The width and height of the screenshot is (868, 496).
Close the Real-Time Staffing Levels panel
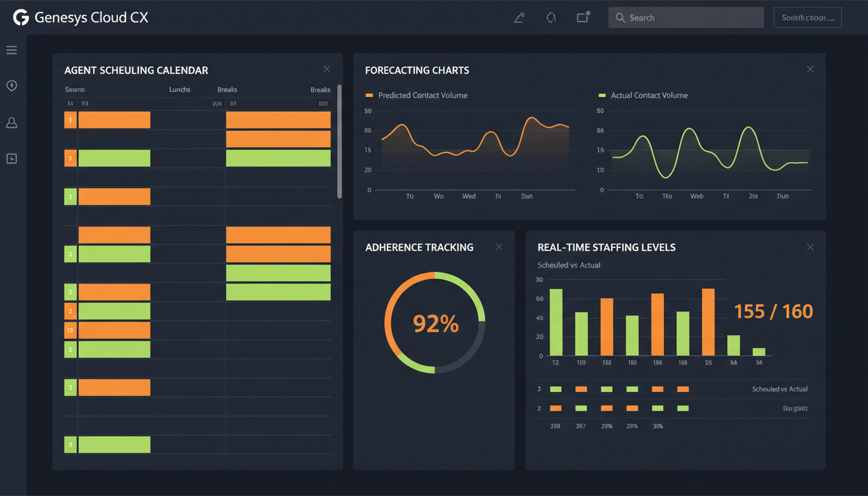pyautogui.click(x=811, y=247)
